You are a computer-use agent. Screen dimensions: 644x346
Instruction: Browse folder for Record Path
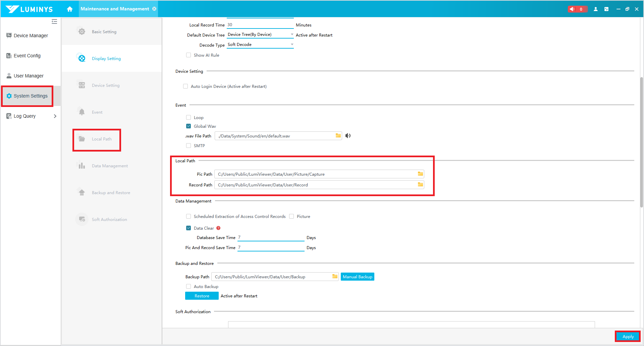[420, 185]
